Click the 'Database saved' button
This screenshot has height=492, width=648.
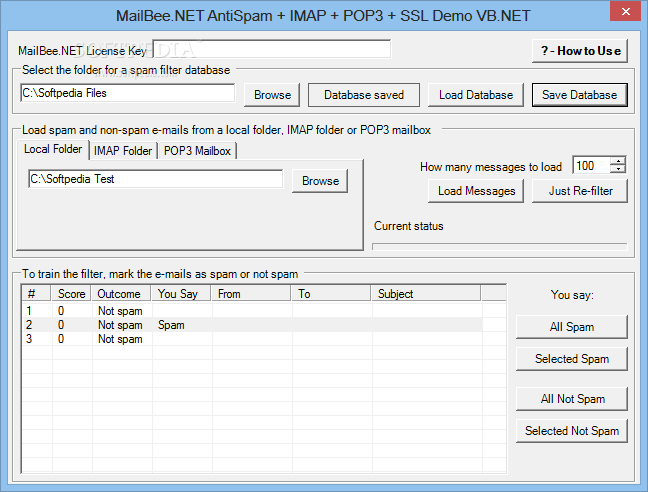[x=364, y=95]
